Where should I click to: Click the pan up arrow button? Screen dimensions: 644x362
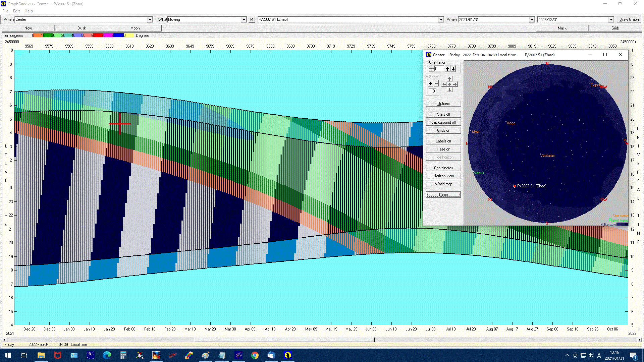click(x=450, y=79)
